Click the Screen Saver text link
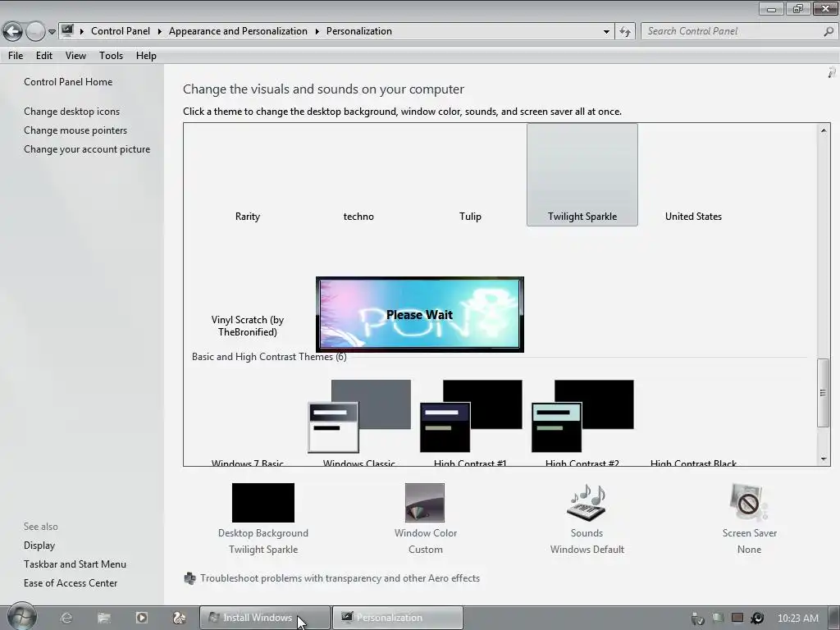Screen dimensions: 840x630 click(x=750, y=533)
